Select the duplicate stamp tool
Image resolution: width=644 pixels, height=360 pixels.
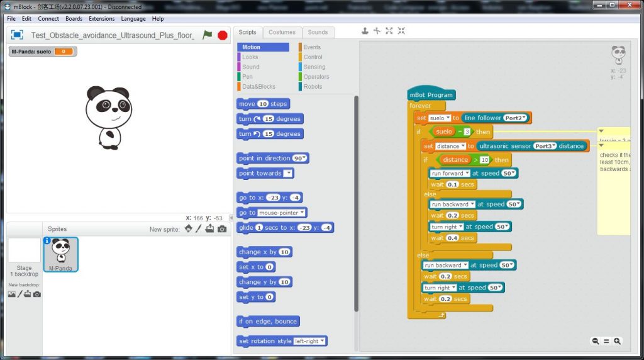point(365,31)
